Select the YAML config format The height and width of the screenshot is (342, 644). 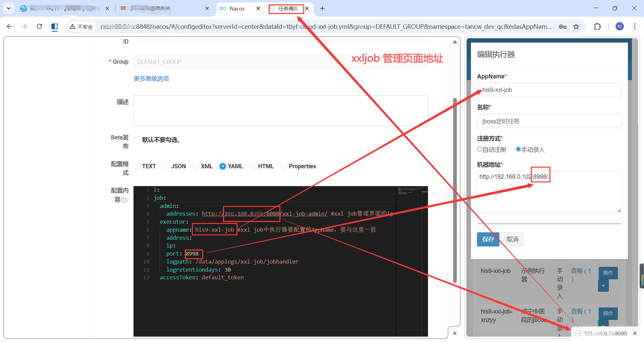tap(223, 166)
